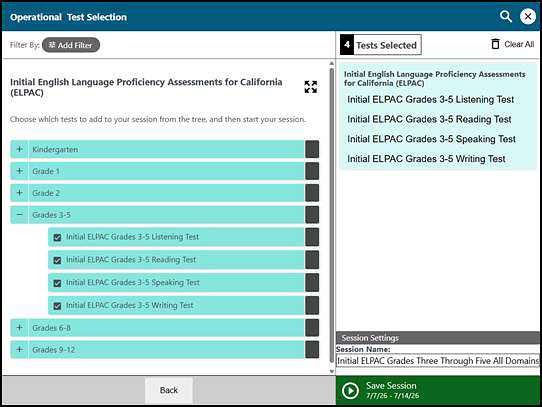Image resolution: width=542 pixels, height=407 pixels.
Task: Collapse the Grades 3-5 tree node
Action: [x=20, y=215]
